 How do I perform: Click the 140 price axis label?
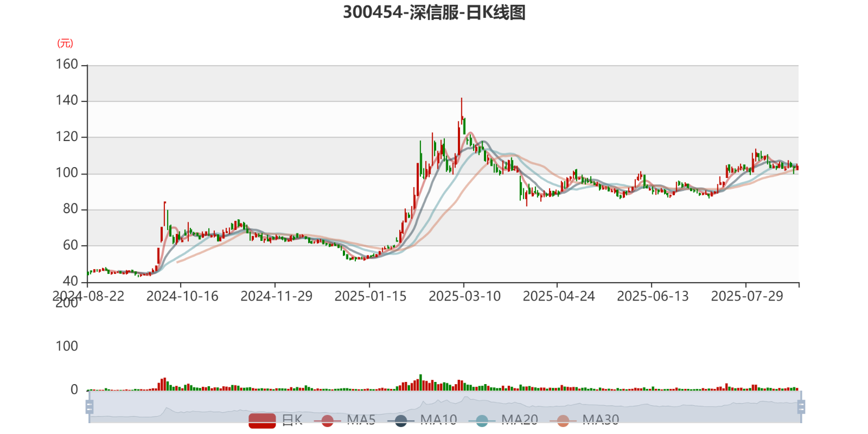point(67,100)
